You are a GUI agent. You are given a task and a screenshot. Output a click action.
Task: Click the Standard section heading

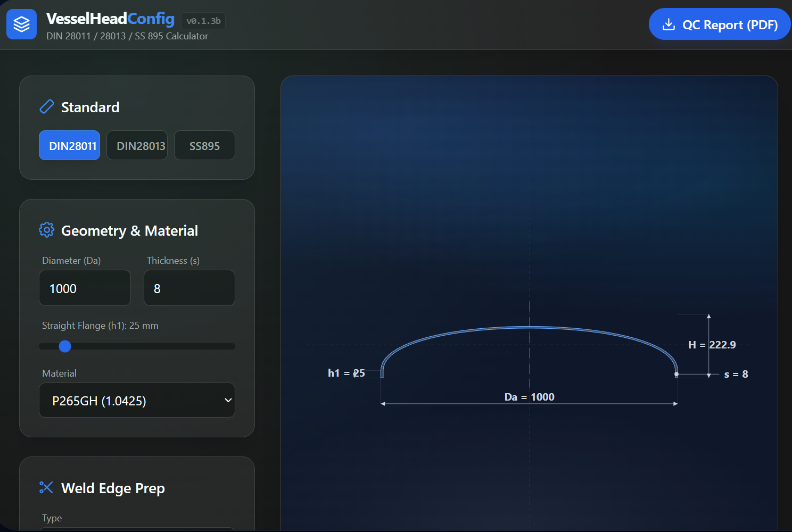tap(90, 107)
